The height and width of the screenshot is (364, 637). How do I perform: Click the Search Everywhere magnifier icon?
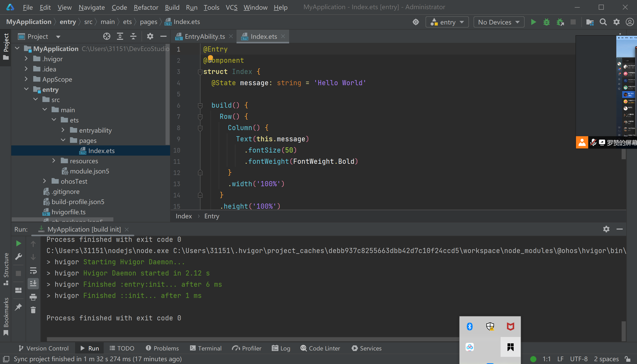click(603, 22)
